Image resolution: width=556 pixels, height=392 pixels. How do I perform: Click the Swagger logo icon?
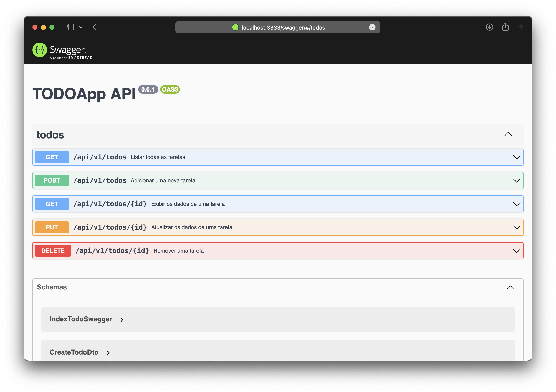coord(39,50)
